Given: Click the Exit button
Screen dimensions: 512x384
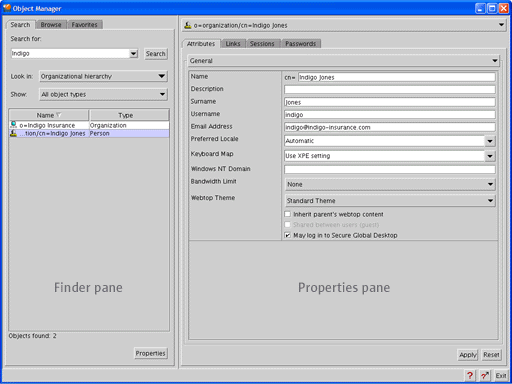Looking at the screenshot, I should [501, 376].
